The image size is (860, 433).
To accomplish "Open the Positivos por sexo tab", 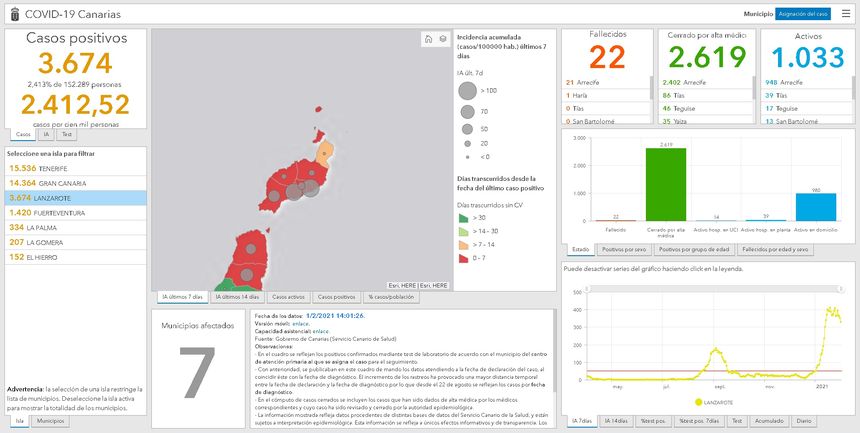I will [624, 249].
